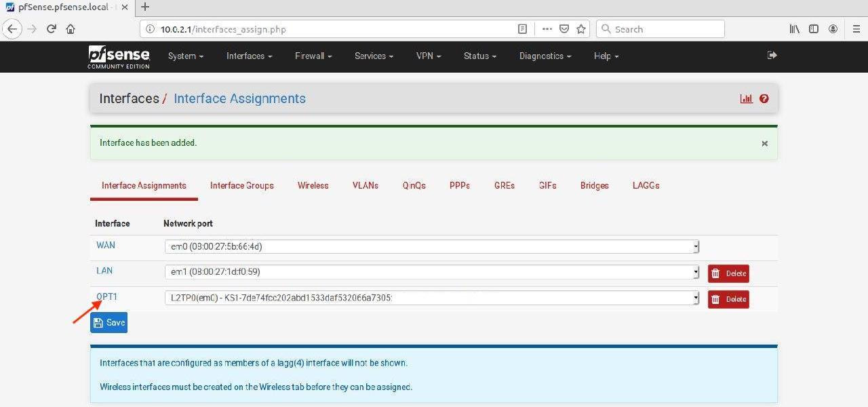
Task: Expand the OPT1 network port dropdown
Action: [x=431, y=298]
